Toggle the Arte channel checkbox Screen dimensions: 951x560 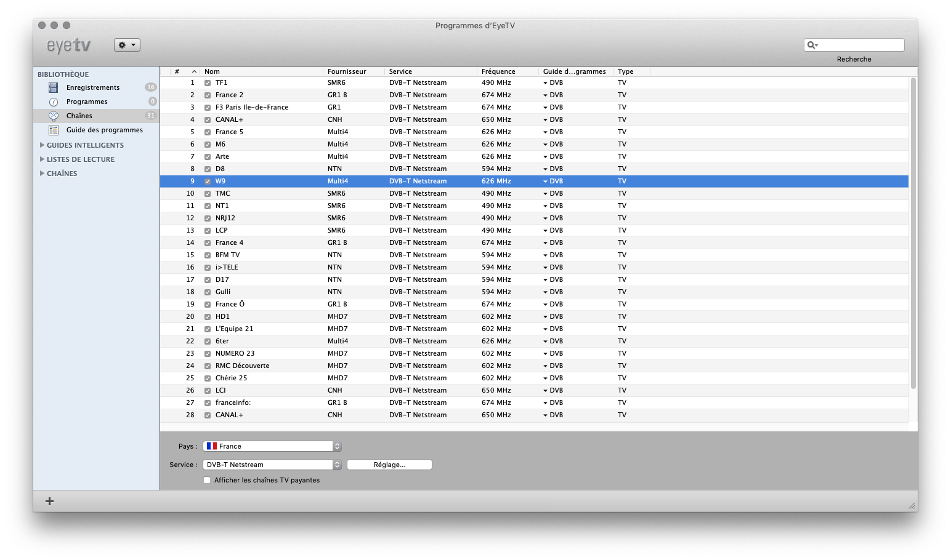click(x=208, y=157)
